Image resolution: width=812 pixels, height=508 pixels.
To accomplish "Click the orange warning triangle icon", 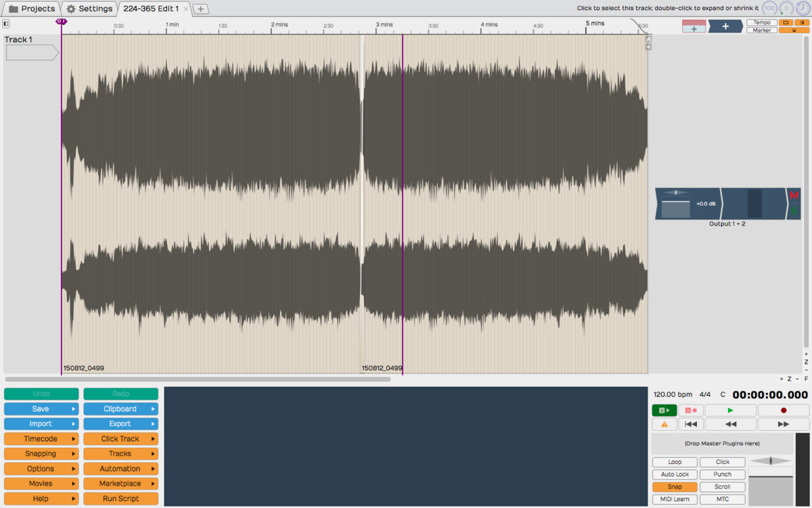I will pos(664,424).
